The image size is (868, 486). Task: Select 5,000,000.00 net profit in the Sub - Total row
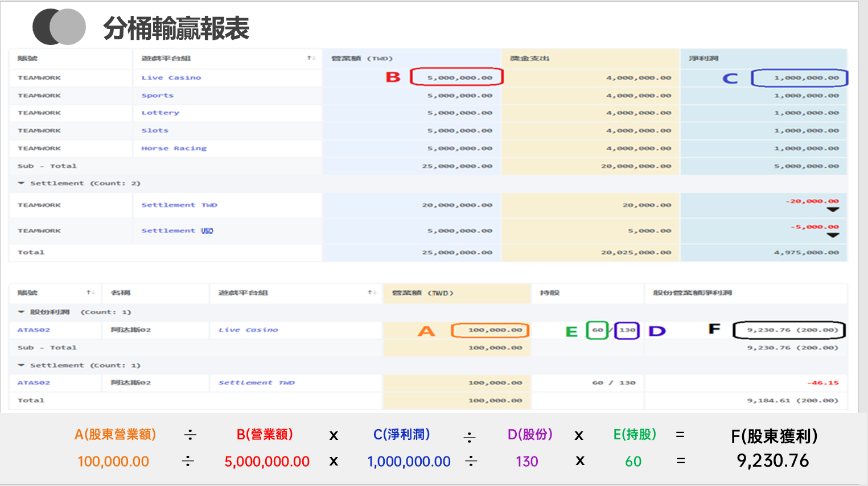coord(807,166)
